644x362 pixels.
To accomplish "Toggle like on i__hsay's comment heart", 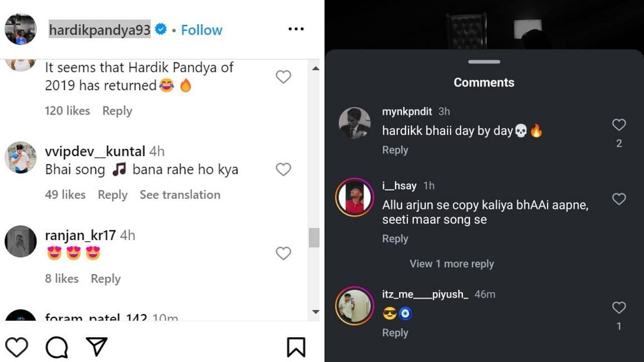I will click(x=619, y=199).
